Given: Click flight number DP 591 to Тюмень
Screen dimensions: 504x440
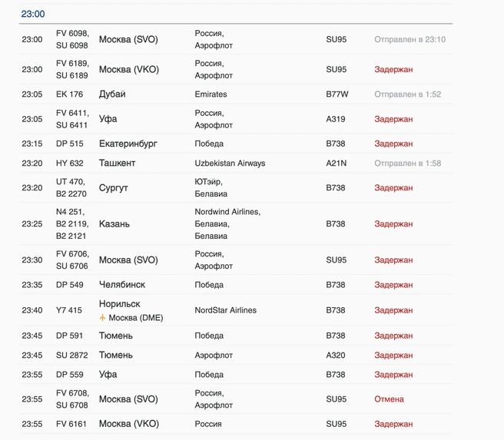Looking at the screenshot, I should (x=69, y=336).
